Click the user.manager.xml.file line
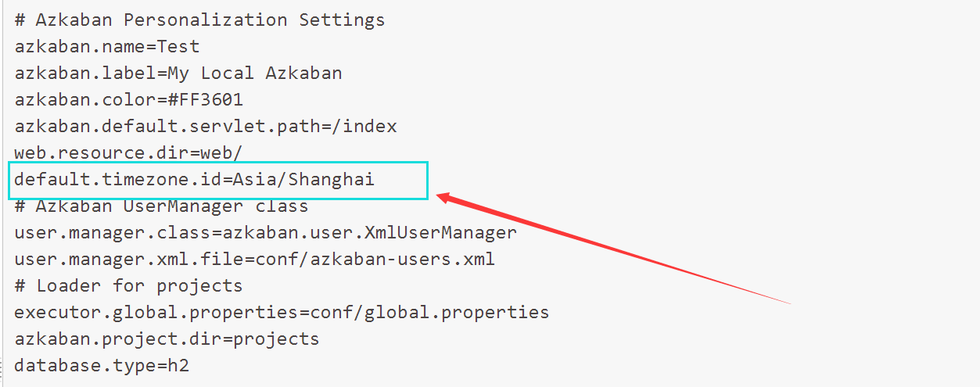This screenshot has width=980, height=387. pyautogui.click(x=255, y=259)
